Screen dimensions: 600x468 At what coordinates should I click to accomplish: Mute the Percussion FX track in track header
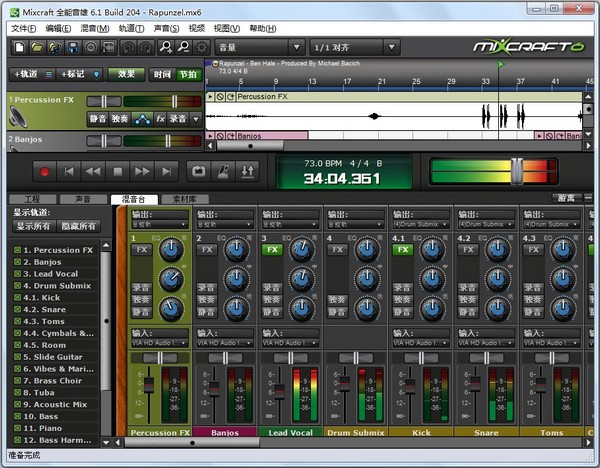click(98, 119)
